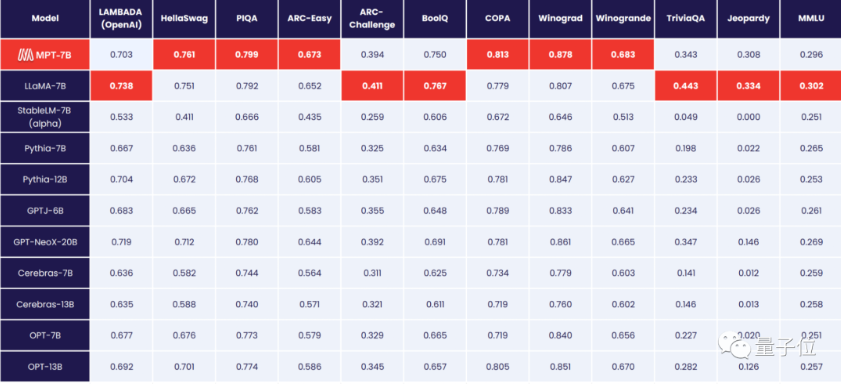Click the Cerebras-13B row label
The height and width of the screenshot is (385, 841).
45,304
